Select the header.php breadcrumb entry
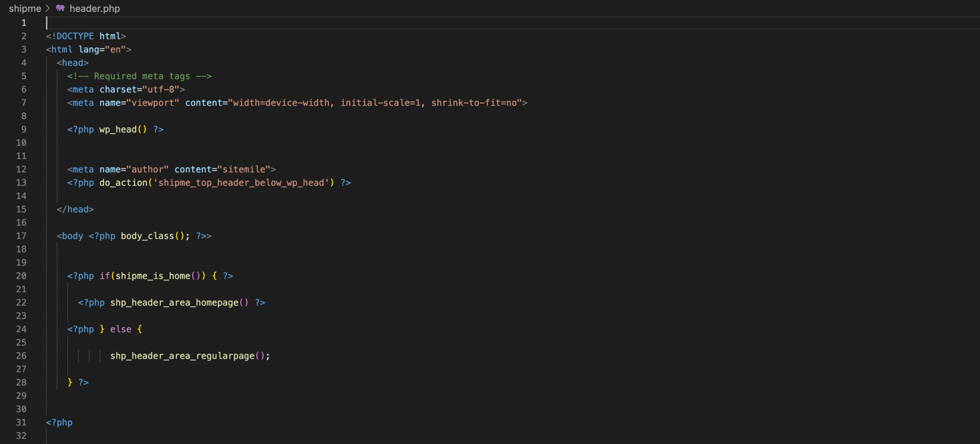The width and height of the screenshot is (980, 444). point(95,8)
